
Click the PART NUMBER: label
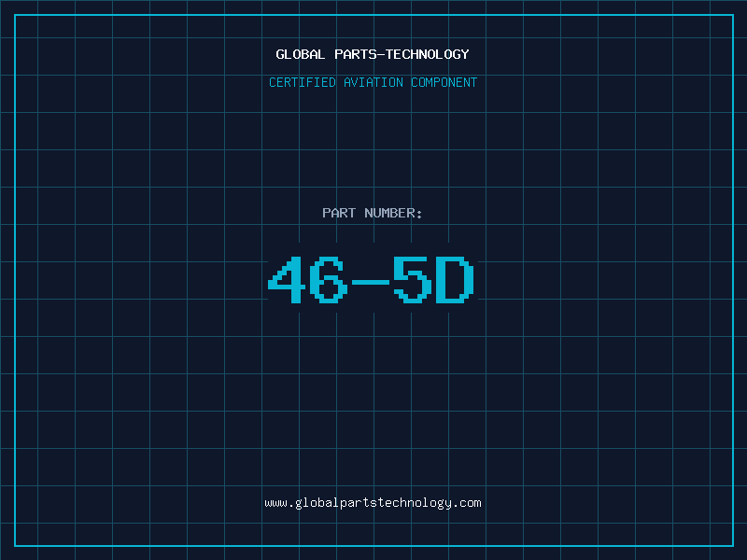point(373,213)
